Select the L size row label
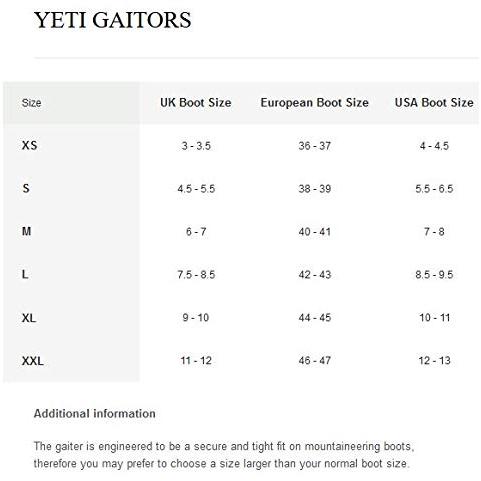Image resolution: width=481 pixels, height=481 pixels. (x=25, y=274)
